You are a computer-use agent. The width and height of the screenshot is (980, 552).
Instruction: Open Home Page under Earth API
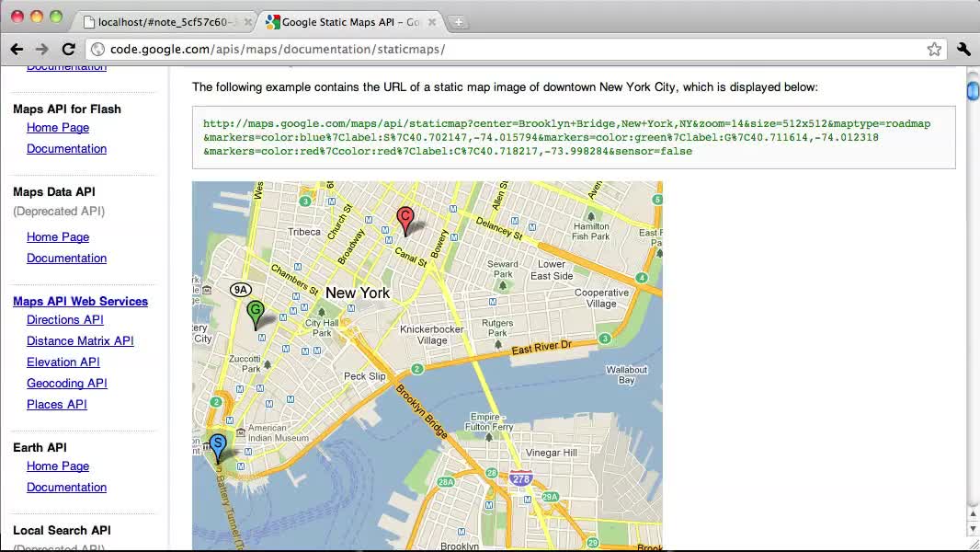[x=58, y=466]
